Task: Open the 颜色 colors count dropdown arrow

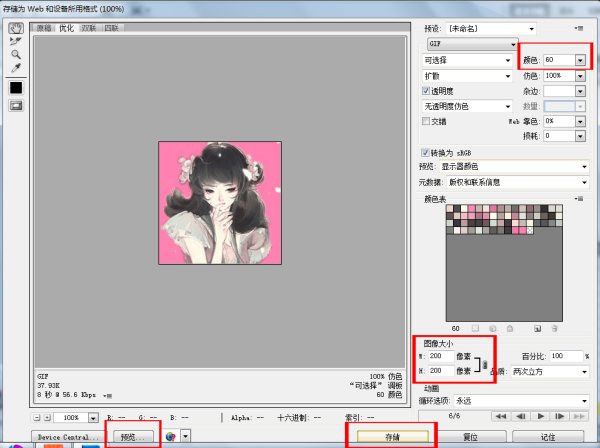Action: 580,60
